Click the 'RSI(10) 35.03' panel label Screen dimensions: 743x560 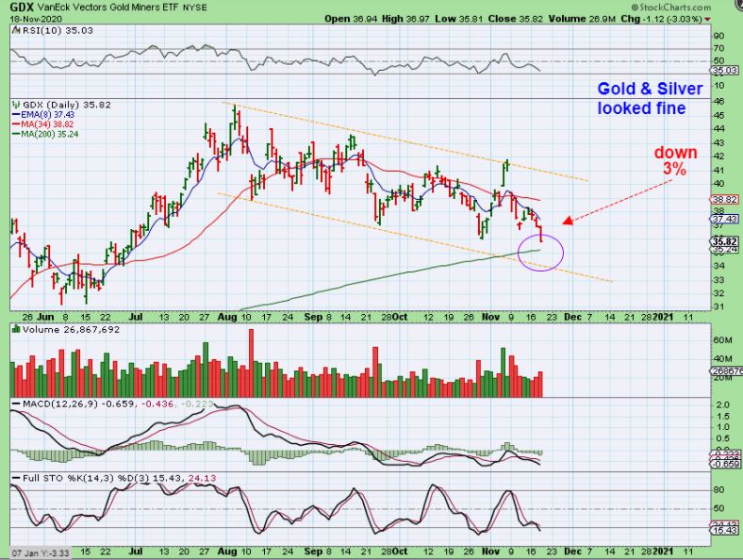pyautogui.click(x=58, y=31)
